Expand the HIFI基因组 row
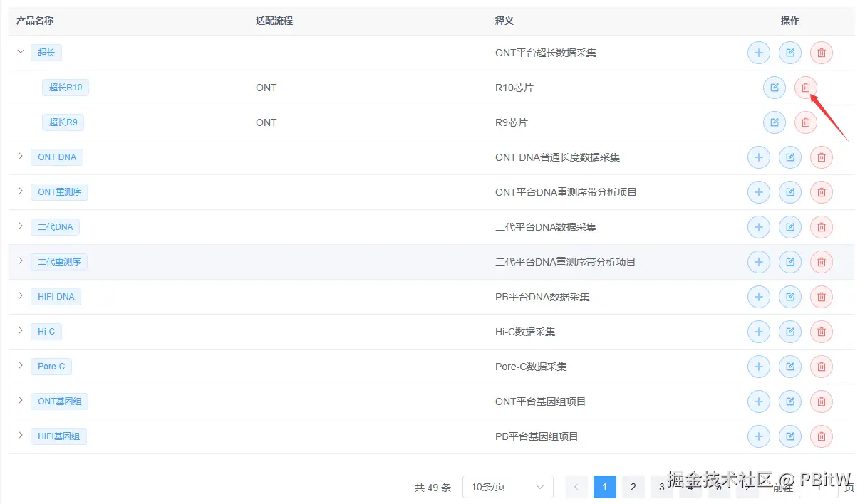The height and width of the screenshot is (504, 865). coord(21,435)
